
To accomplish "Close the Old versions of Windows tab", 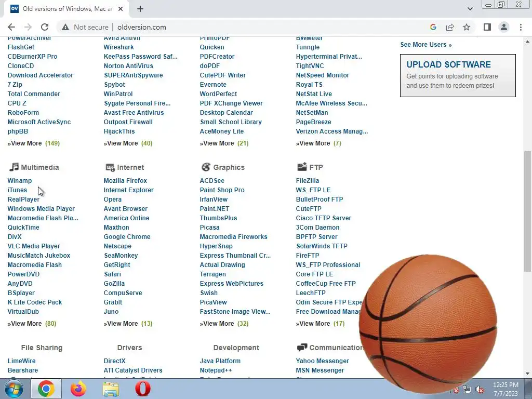I will pyautogui.click(x=121, y=9).
